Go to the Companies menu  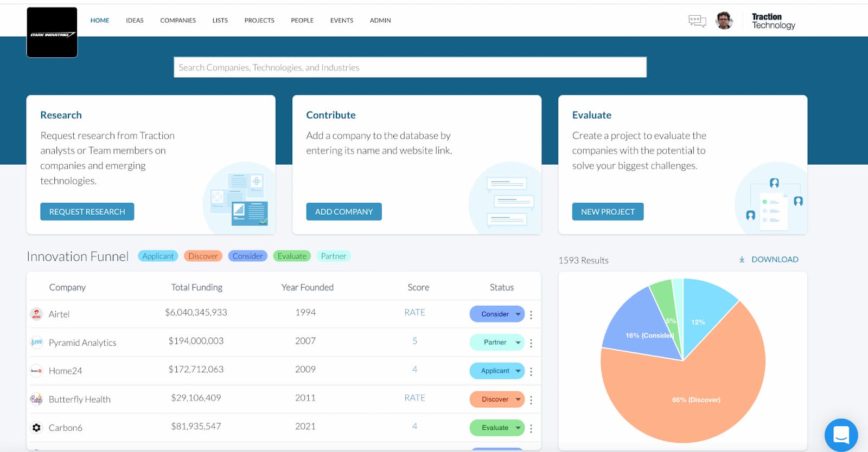(178, 21)
